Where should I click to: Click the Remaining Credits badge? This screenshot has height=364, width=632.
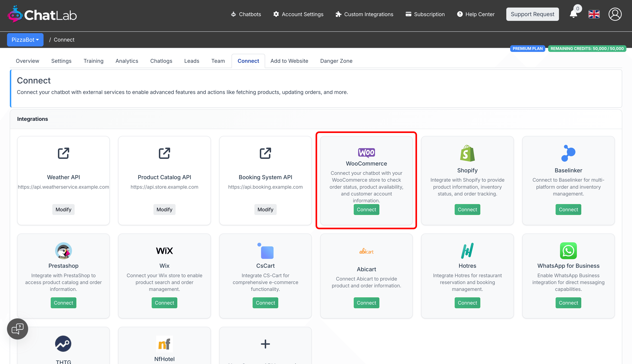(x=587, y=49)
